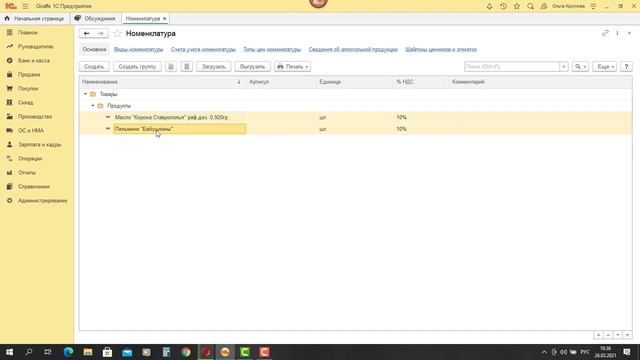Viewport: 640px width, 360px height.
Task: Open the Покупки section
Action: click(x=28, y=89)
